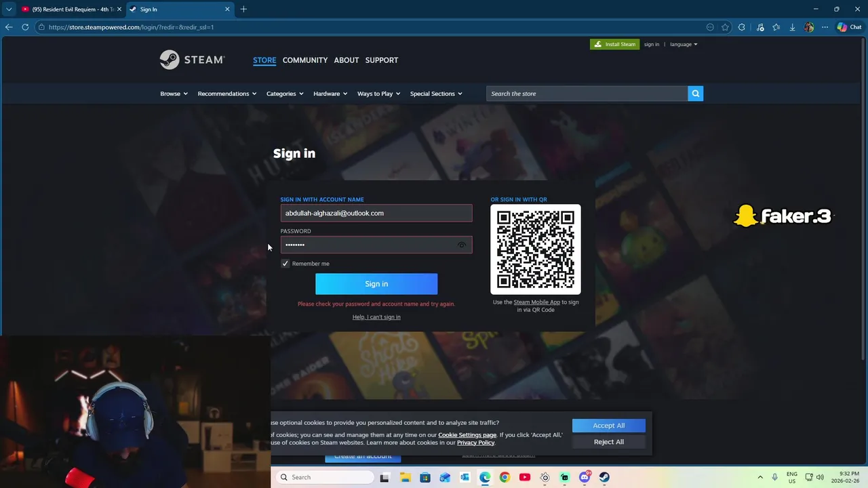
Task: Select the ABOUT navigation tab
Action: (346, 60)
